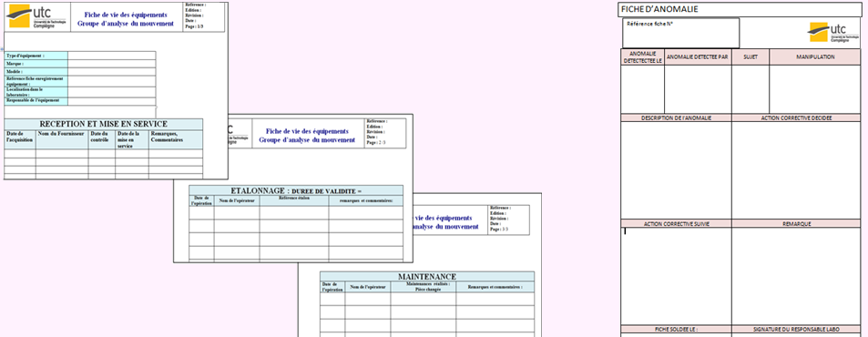
Task: Click the blank field next to 'Marque :'
Action: 111,64
